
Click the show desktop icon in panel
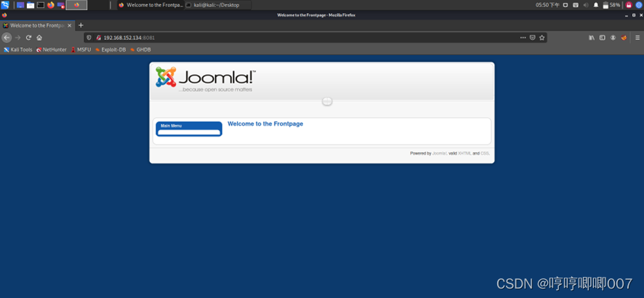point(20,5)
